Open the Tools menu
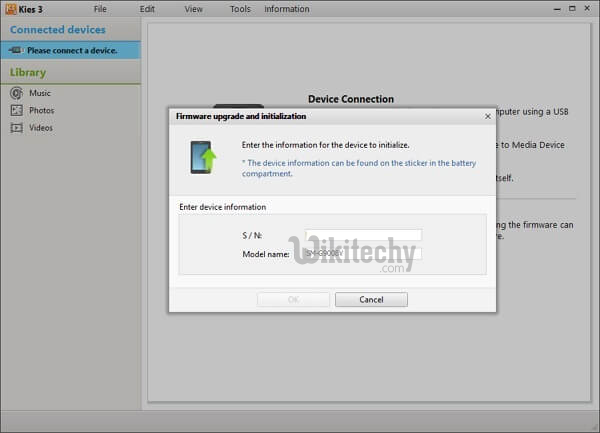 (240, 9)
